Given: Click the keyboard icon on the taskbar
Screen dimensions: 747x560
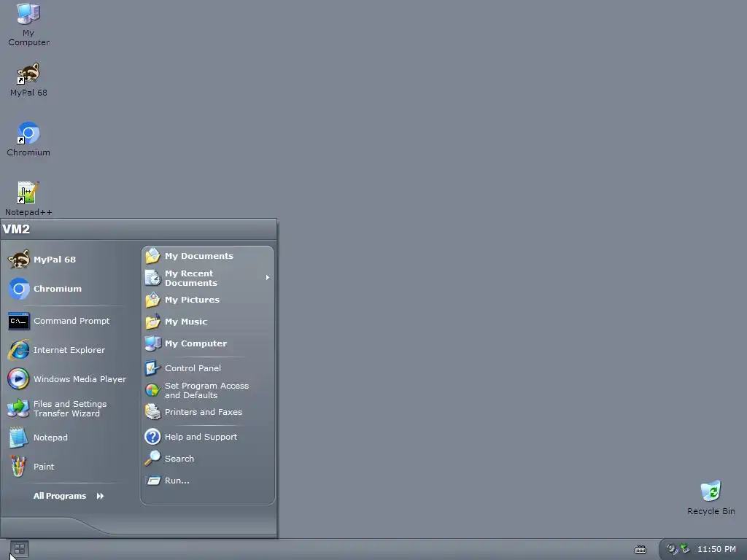Looking at the screenshot, I should tap(640, 550).
